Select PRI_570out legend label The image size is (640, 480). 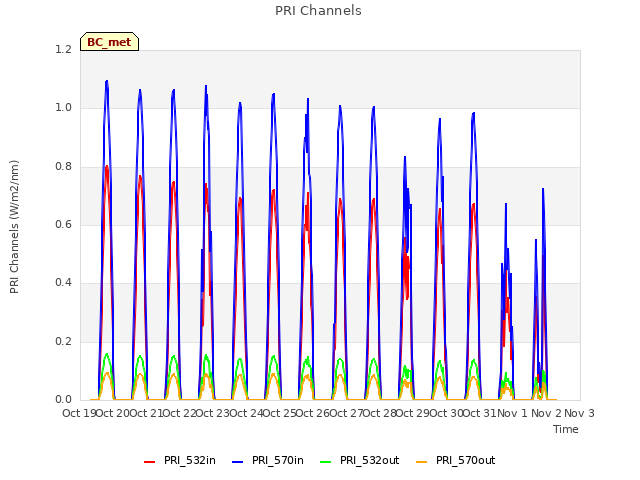coord(466,460)
